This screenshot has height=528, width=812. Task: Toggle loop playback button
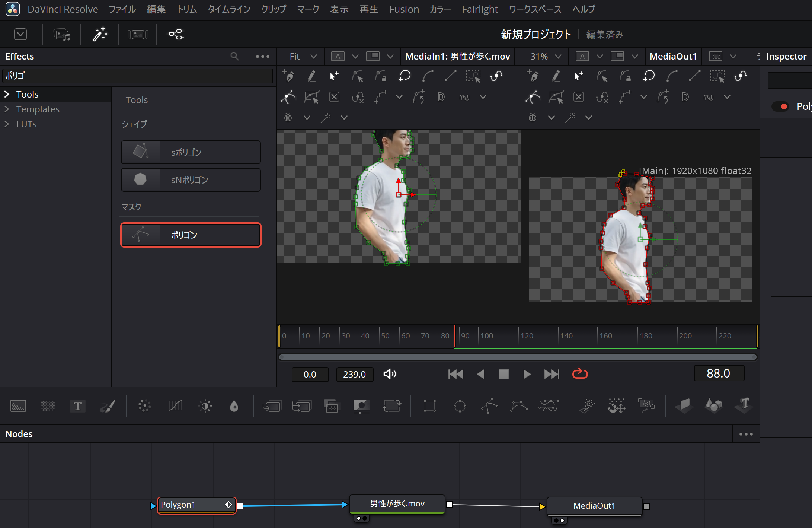580,373
